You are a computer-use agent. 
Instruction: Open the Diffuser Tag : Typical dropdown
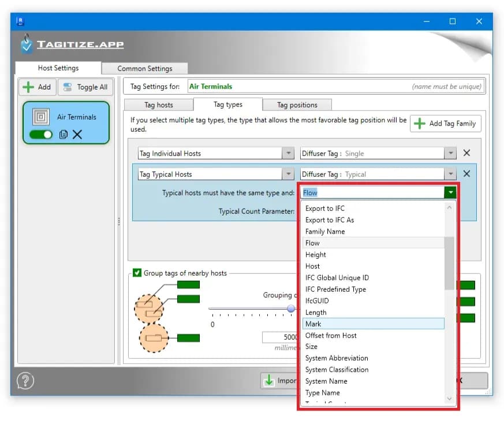click(450, 174)
